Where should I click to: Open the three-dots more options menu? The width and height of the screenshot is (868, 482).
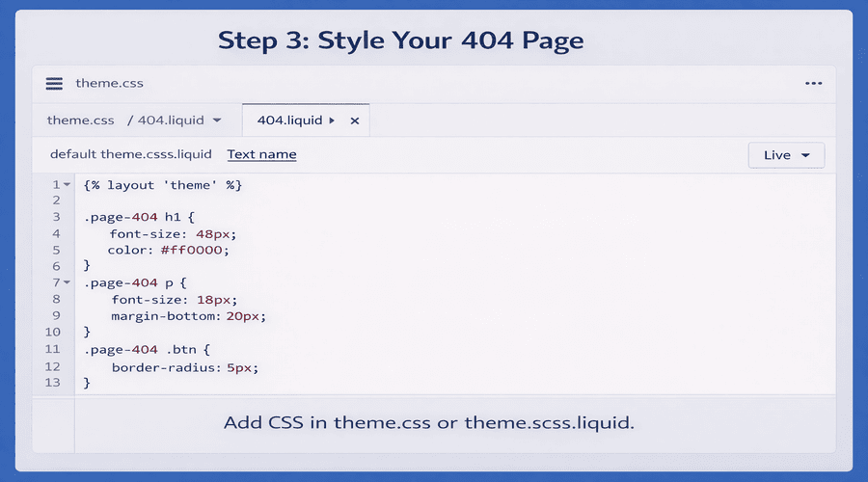pos(813,84)
